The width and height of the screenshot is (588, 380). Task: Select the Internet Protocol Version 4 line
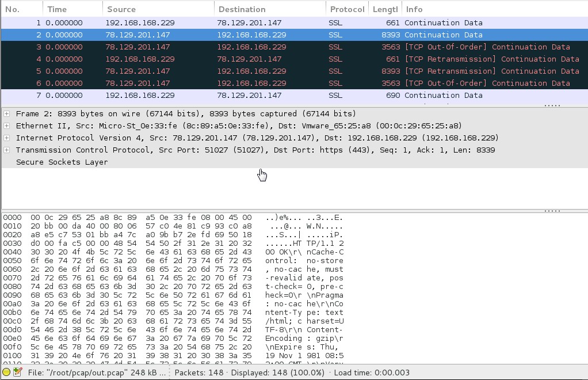(295, 138)
